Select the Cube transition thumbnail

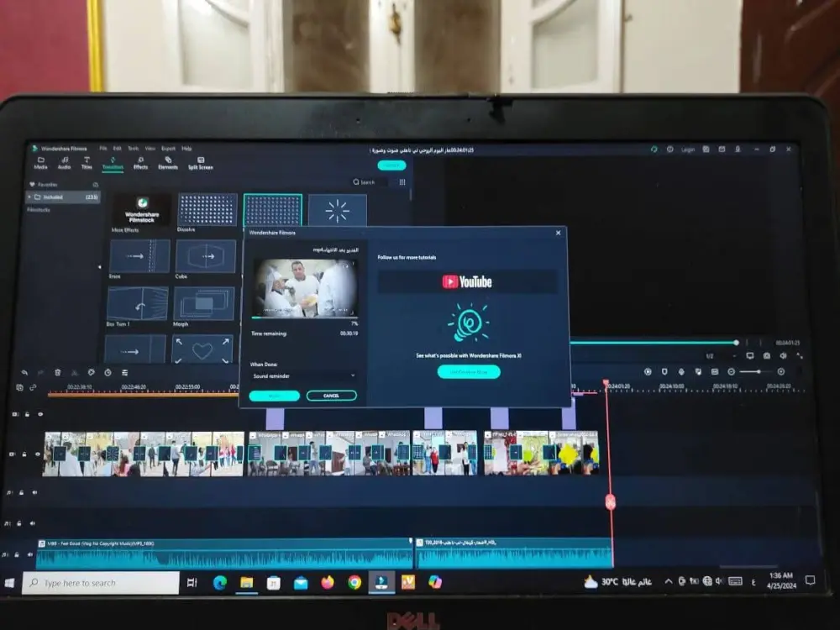pyautogui.click(x=206, y=256)
